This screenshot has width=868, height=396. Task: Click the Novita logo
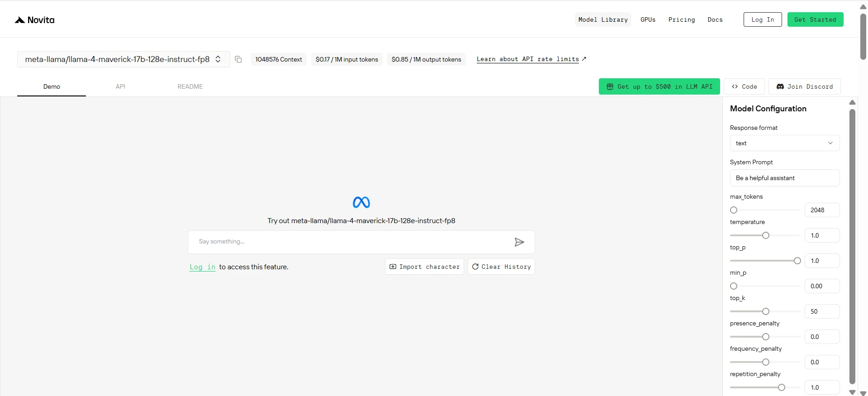[35, 20]
